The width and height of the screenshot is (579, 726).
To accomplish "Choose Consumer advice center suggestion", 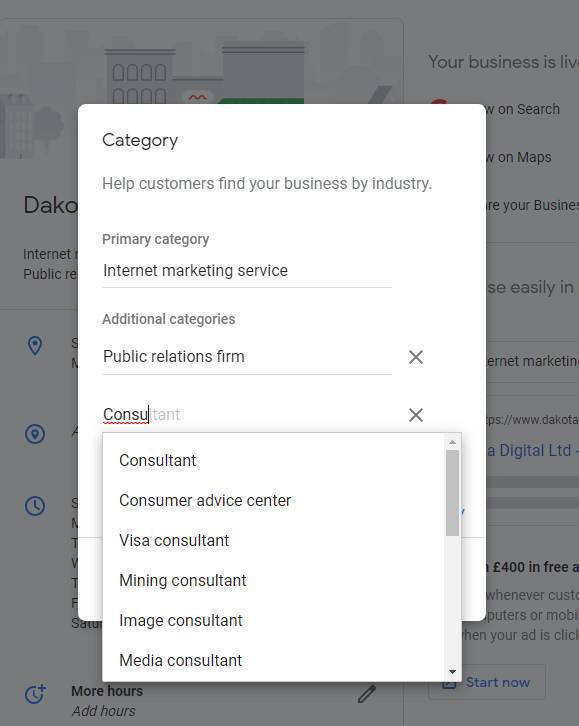I will tap(273, 500).
